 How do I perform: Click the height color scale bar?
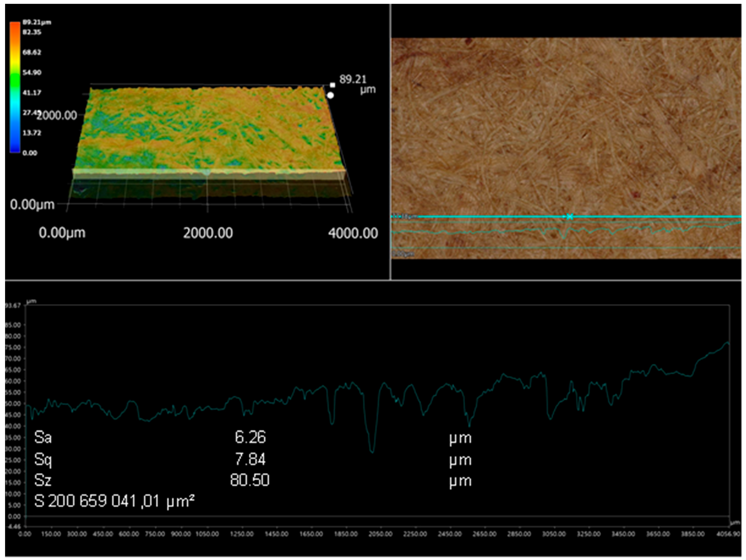14,87
